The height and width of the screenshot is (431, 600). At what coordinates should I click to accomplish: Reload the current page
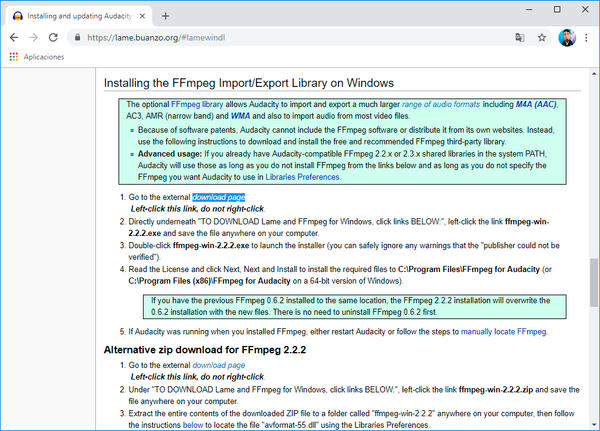click(53, 38)
